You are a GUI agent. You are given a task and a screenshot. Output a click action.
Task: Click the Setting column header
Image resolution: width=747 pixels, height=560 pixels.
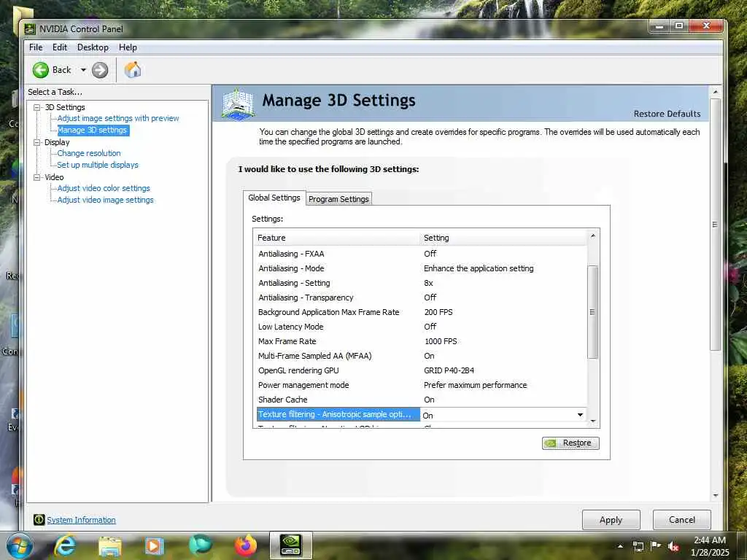[504, 238]
